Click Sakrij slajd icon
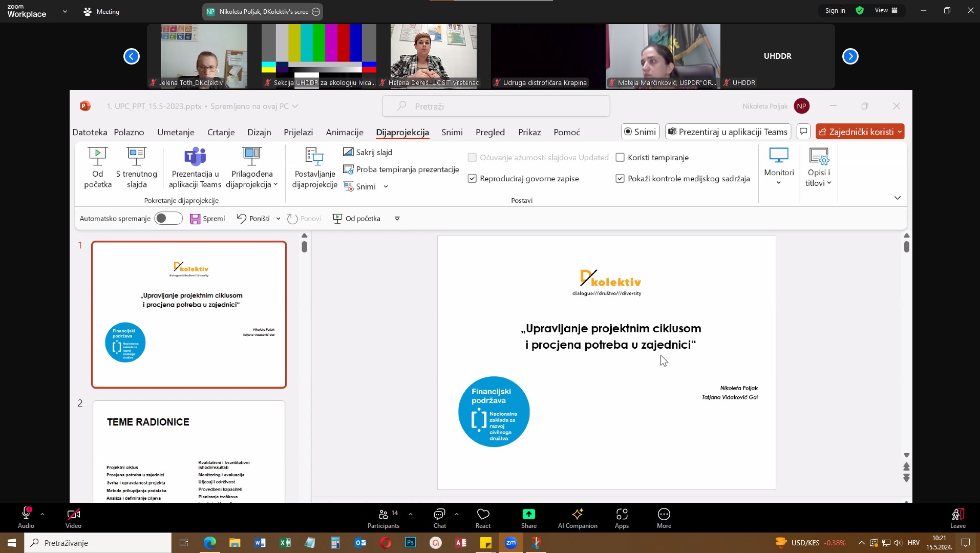Viewport: 980px width, 553px height. 349,152
